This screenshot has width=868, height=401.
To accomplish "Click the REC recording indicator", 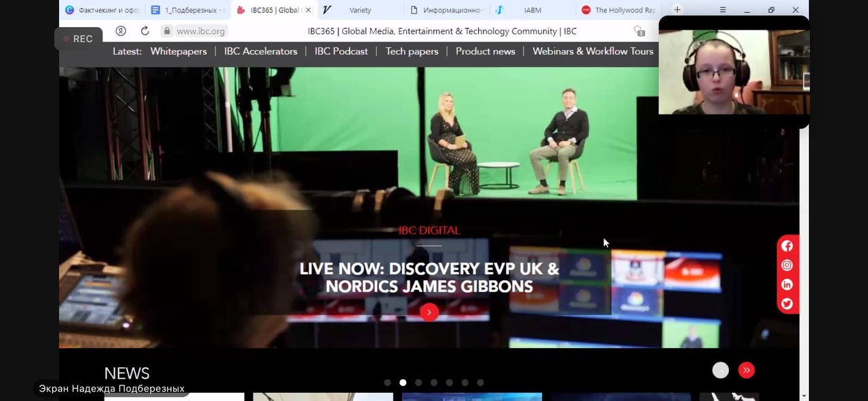I will 78,39.
